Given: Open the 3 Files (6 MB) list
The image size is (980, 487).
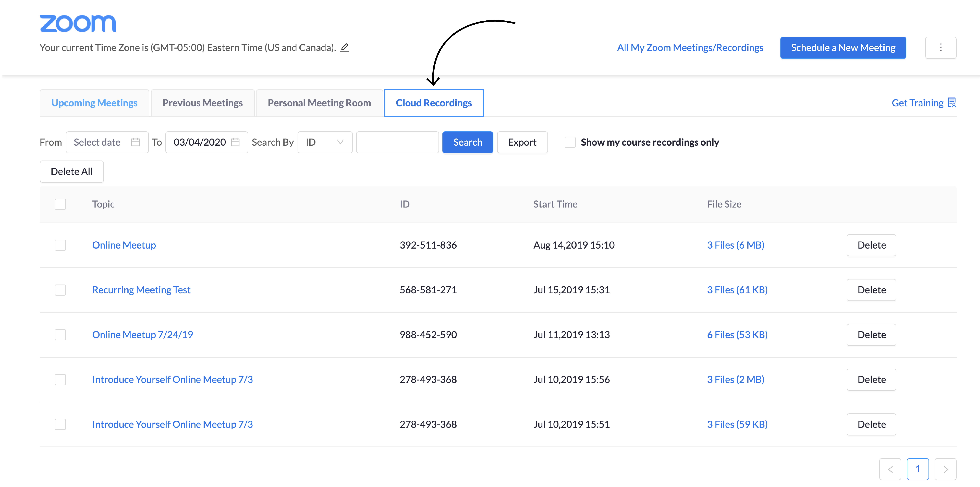Looking at the screenshot, I should pyautogui.click(x=735, y=245).
